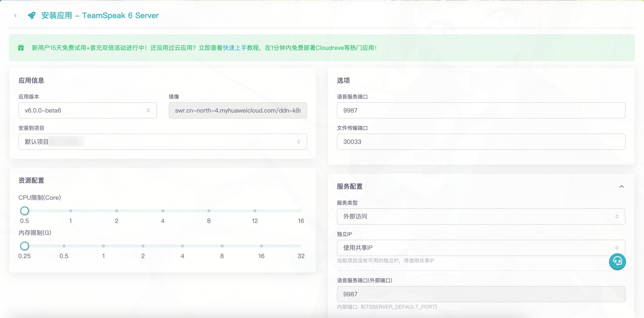644x318 pixels.
Task: Click the 服务配置 section heading
Action: point(350,186)
